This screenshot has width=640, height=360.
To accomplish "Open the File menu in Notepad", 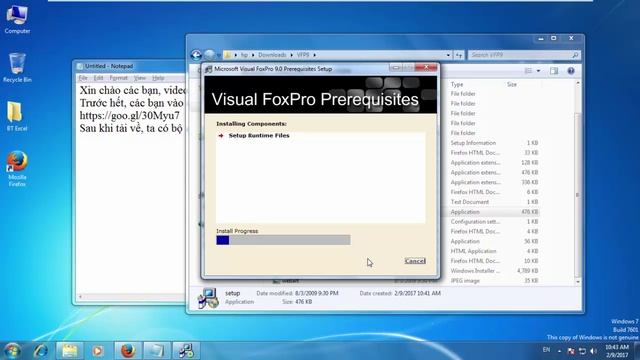I will (83, 78).
